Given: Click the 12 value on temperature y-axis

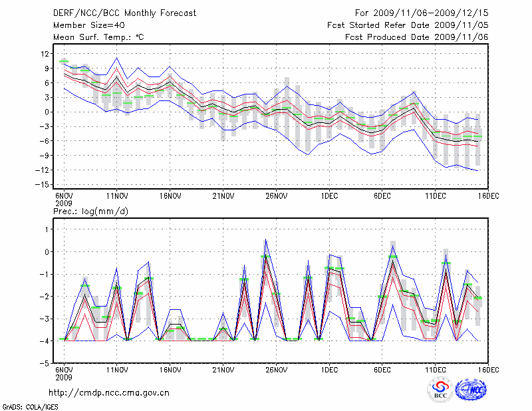Looking at the screenshot, I should pyautogui.click(x=45, y=53).
